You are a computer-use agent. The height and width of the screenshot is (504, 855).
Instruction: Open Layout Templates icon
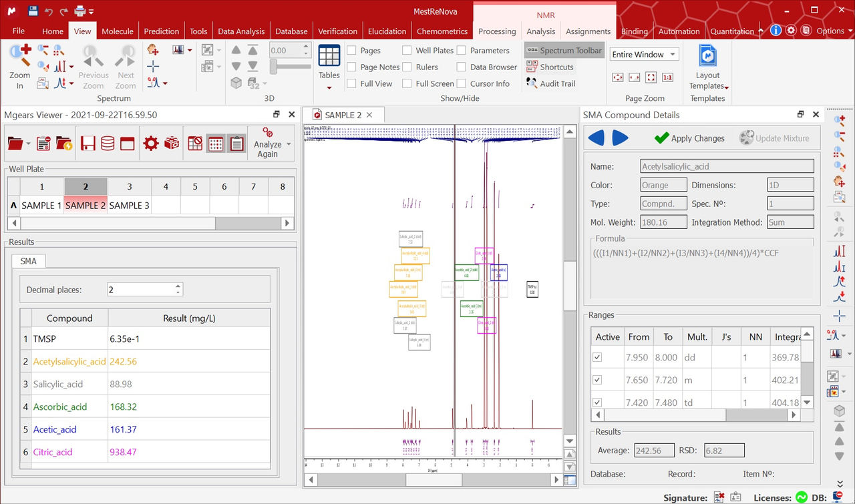[x=707, y=67]
